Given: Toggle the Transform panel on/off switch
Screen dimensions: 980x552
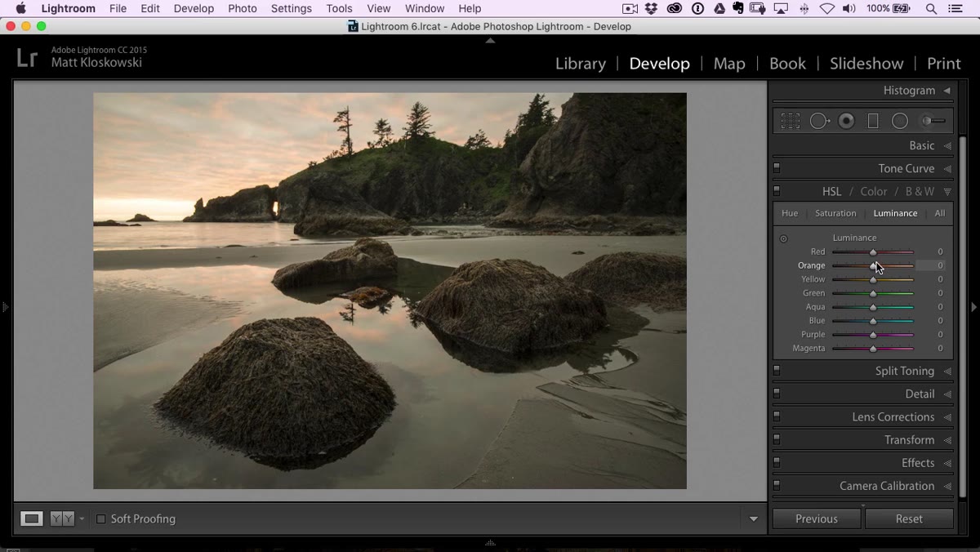Looking at the screenshot, I should (x=777, y=439).
